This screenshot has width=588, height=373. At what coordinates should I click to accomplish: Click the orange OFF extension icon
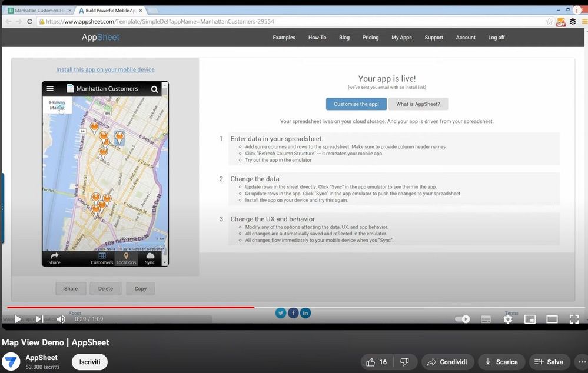tap(561, 22)
